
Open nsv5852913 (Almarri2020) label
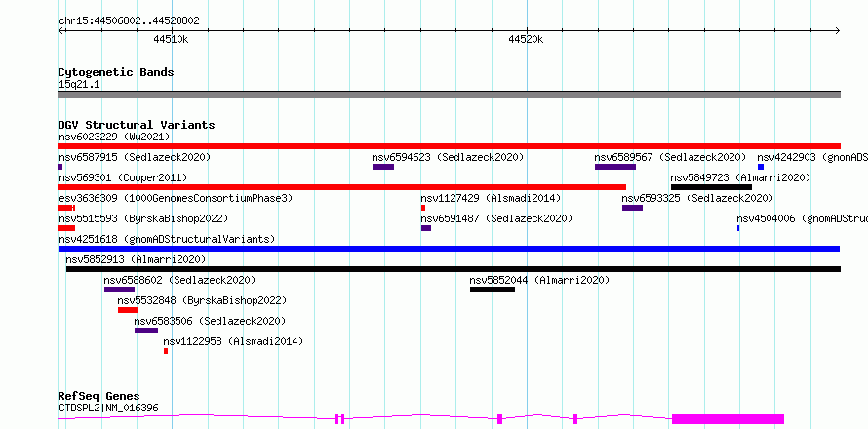136,259
